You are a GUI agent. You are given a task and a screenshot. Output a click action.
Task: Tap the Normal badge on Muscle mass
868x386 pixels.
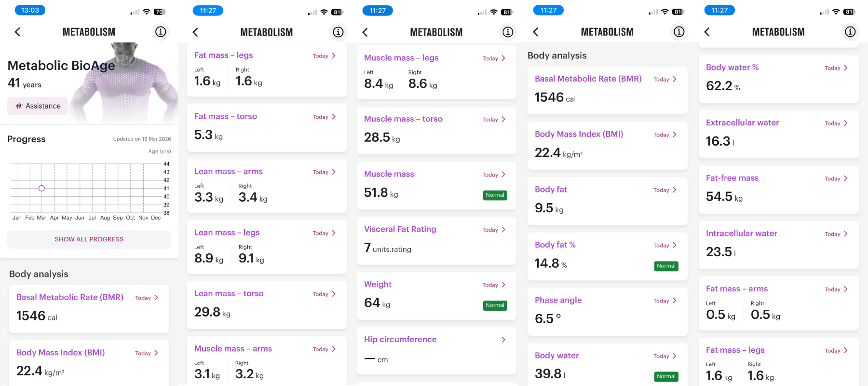coord(495,195)
